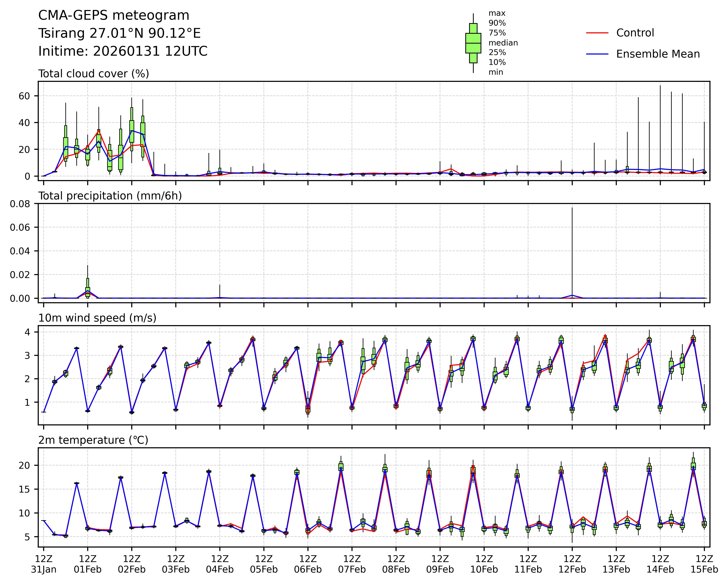
Task: Click the '12Z 15Feb' x-axis label
Action: (x=704, y=564)
